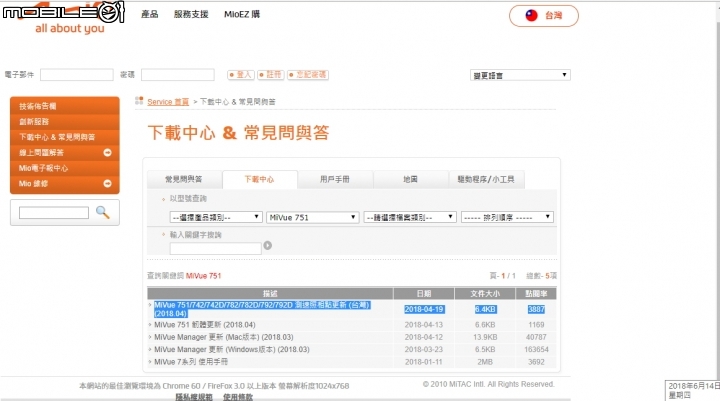Open 線上問題解答 in the sidebar
Image resolution: width=720 pixels, height=401 pixels.
(x=64, y=152)
